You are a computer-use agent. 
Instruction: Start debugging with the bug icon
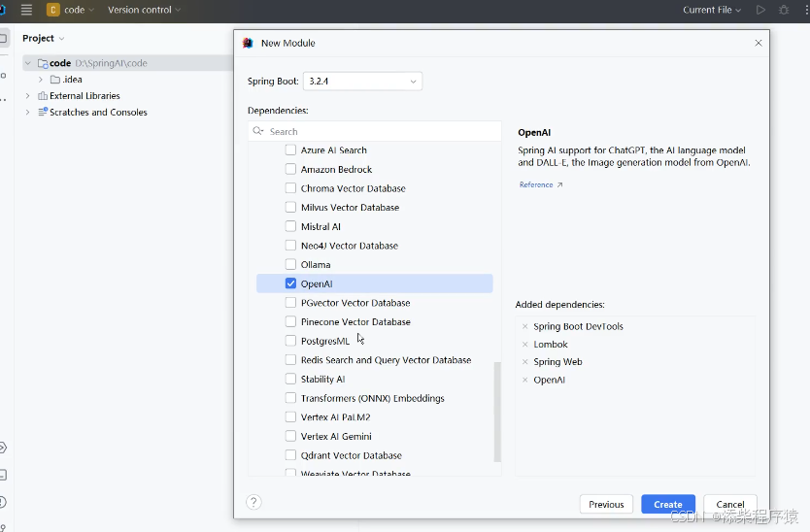tap(784, 10)
